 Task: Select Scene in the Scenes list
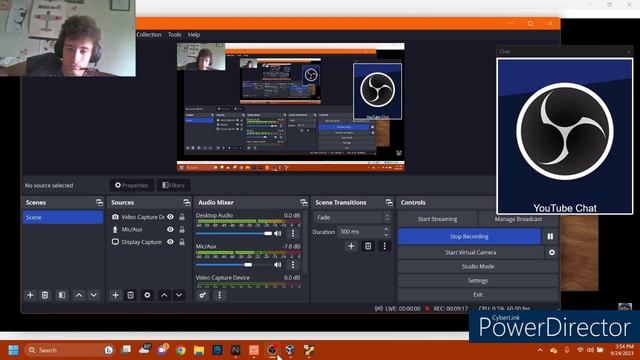pos(63,217)
